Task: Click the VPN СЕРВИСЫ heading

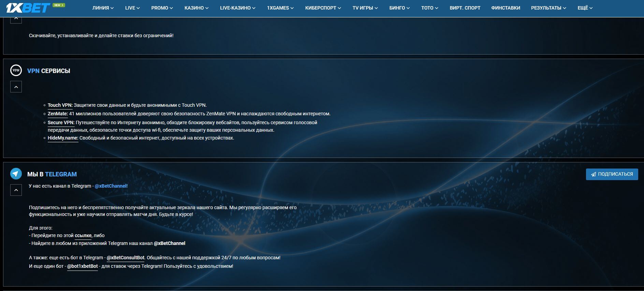Action: [x=49, y=71]
